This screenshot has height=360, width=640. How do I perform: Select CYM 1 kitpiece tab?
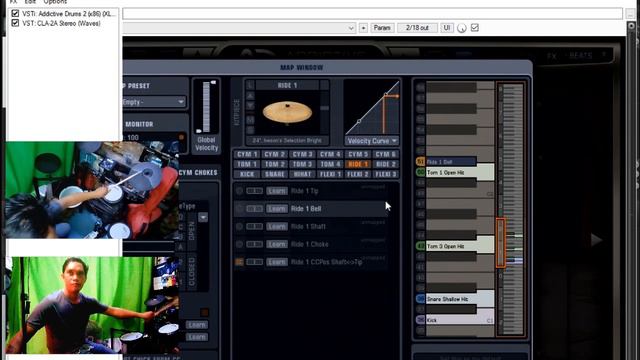(247, 154)
